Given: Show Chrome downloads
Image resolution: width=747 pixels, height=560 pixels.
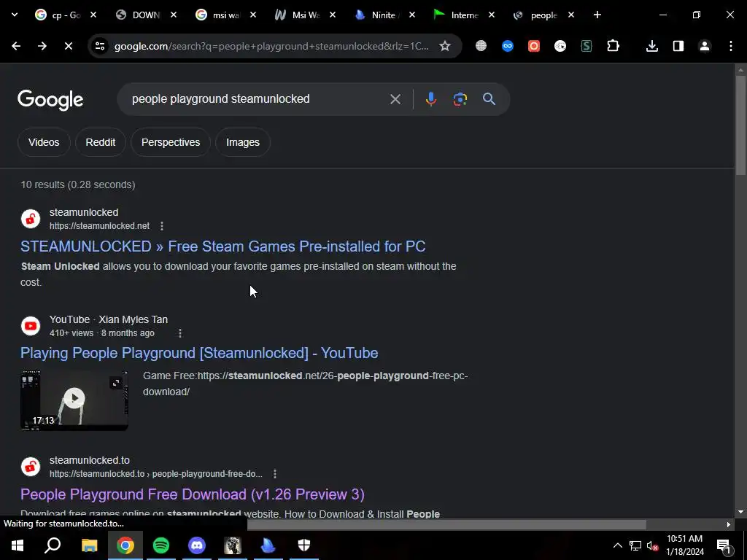Looking at the screenshot, I should [652, 46].
